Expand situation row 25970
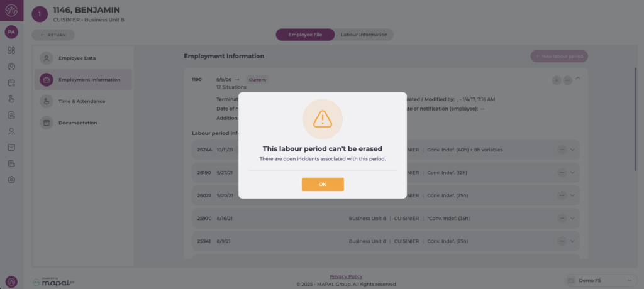This screenshot has width=644, height=289. [x=572, y=218]
